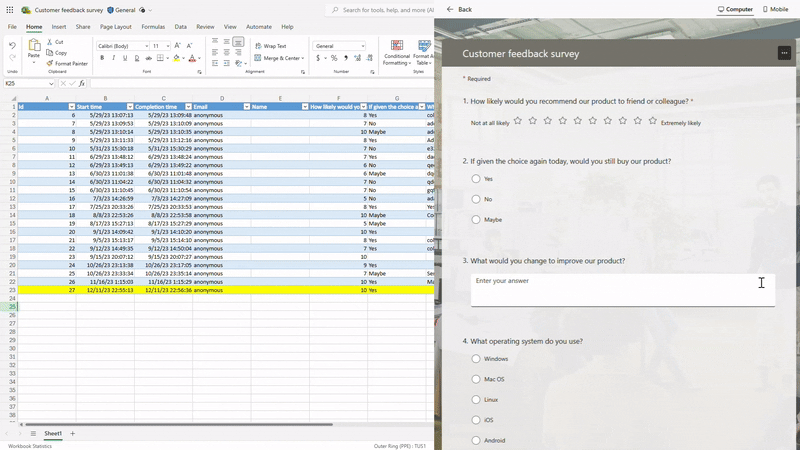
Task: Open the app launcher grid icon
Action: [11, 10]
